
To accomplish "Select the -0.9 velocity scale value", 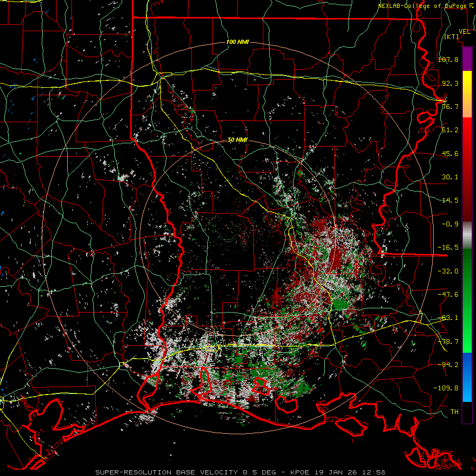I will (450, 224).
